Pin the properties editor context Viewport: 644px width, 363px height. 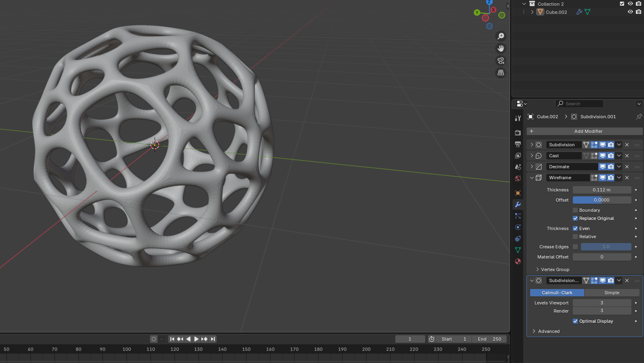(639, 117)
